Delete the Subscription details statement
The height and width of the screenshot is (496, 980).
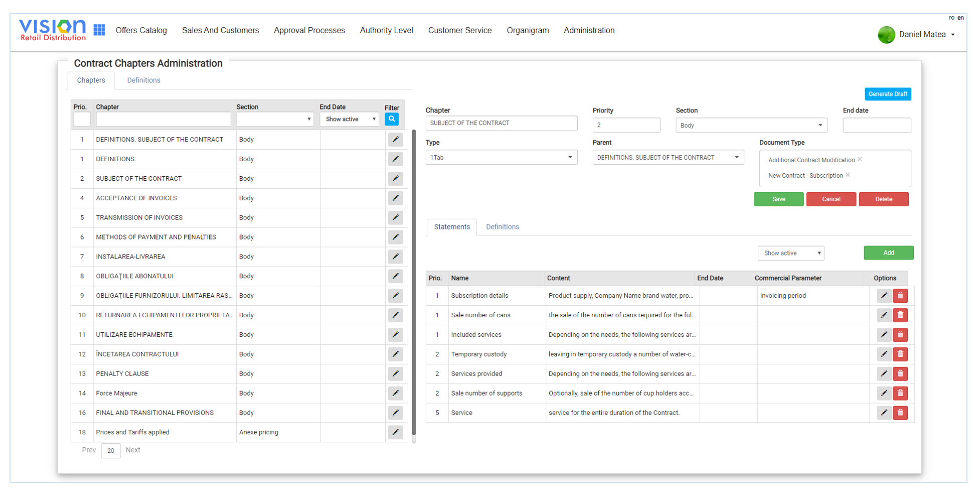tap(900, 296)
